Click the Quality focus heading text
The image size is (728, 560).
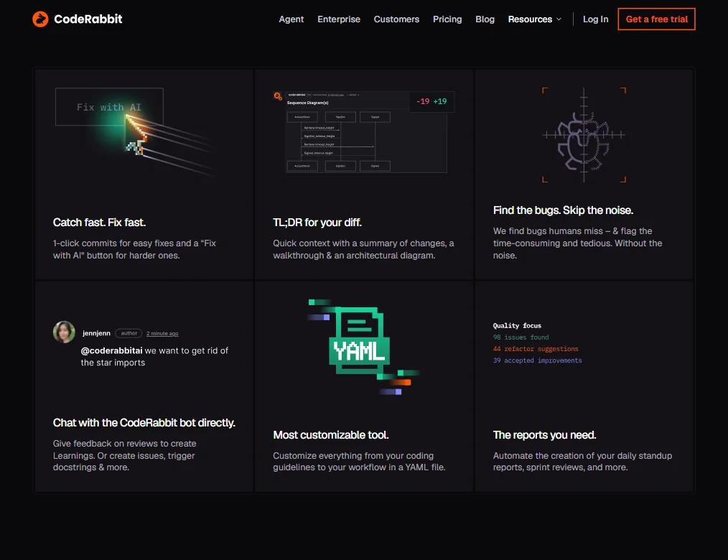[x=517, y=325]
